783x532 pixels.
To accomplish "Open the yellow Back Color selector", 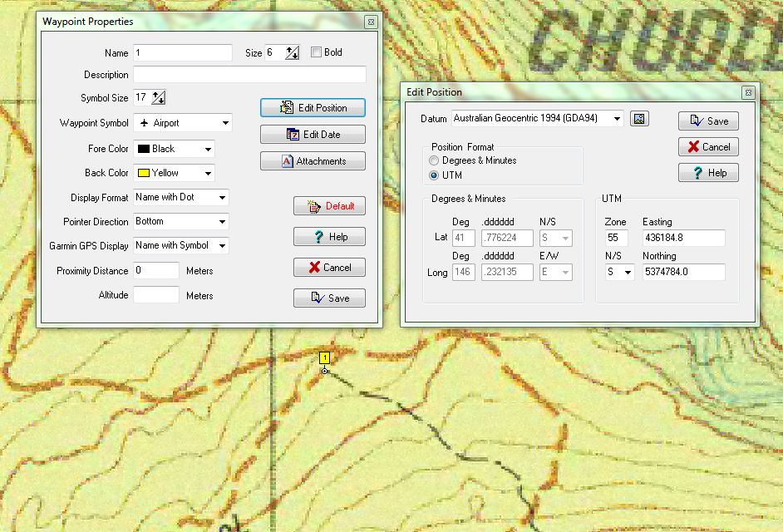I will (174, 173).
